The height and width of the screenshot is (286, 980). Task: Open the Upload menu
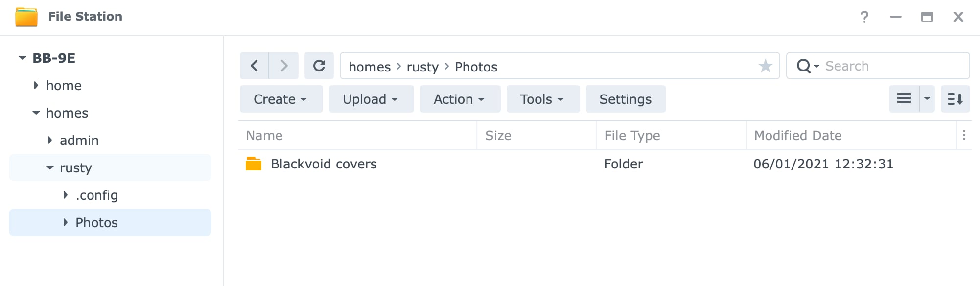point(371,99)
